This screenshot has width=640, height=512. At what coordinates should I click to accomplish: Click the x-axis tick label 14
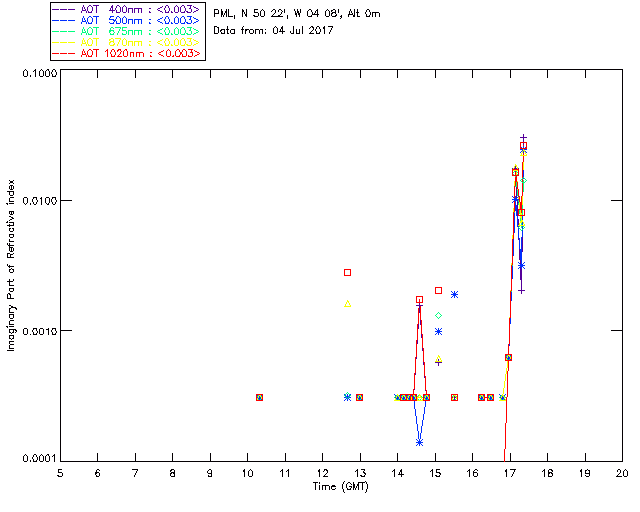click(398, 474)
